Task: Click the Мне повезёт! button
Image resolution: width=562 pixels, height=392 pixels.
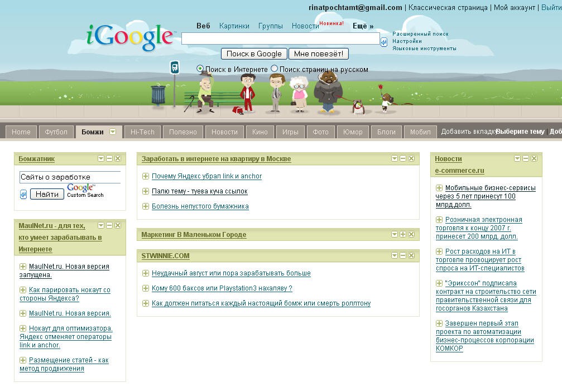Action: point(319,54)
